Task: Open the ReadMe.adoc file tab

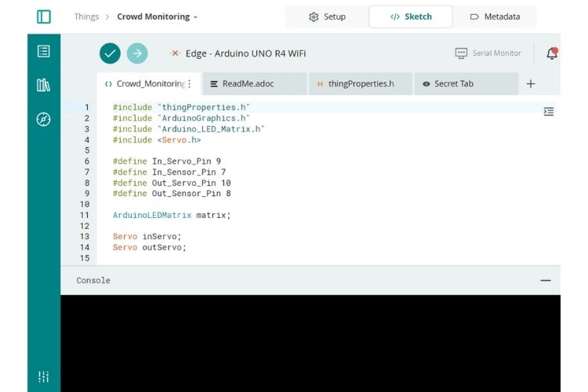Action: (x=255, y=84)
